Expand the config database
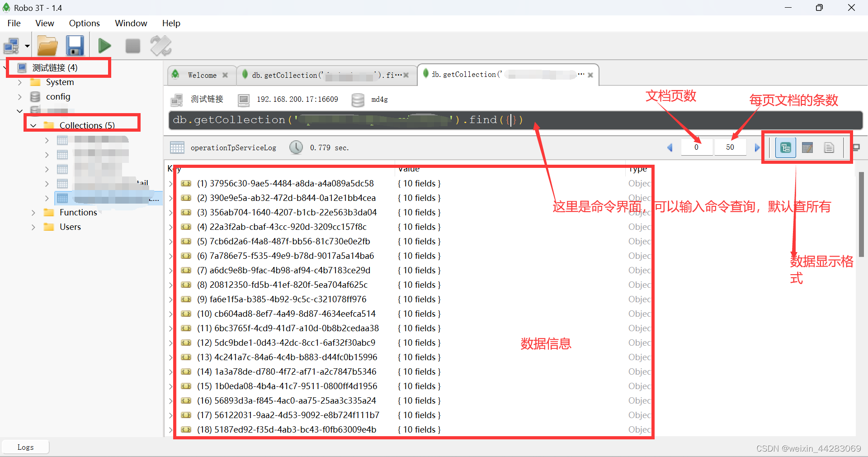 19,97
